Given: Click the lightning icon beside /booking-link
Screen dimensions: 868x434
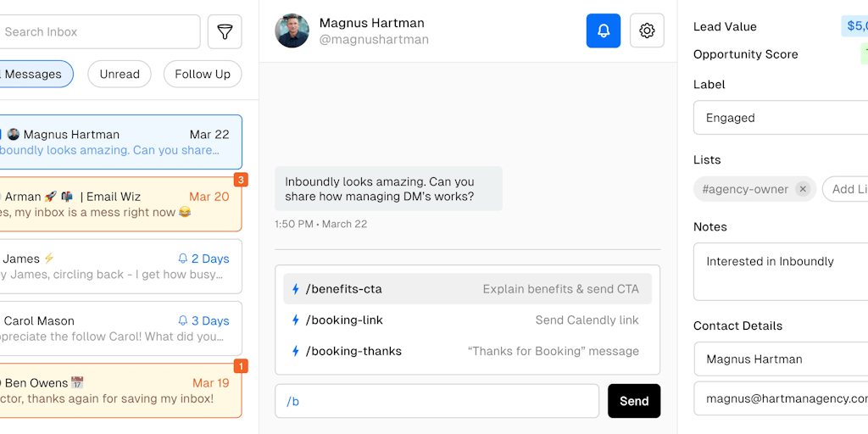Looking at the screenshot, I should [x=296, y=320].
